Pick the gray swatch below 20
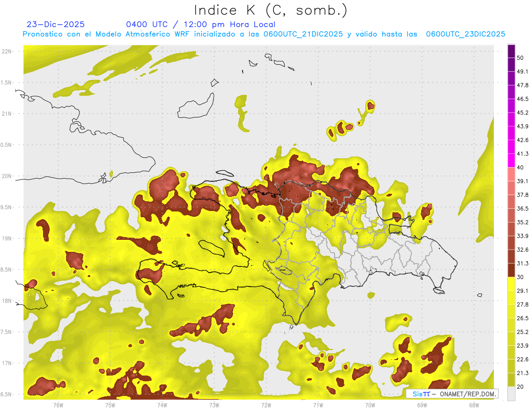The width and height of the screenshot is (532, 411). coord(511,394)
